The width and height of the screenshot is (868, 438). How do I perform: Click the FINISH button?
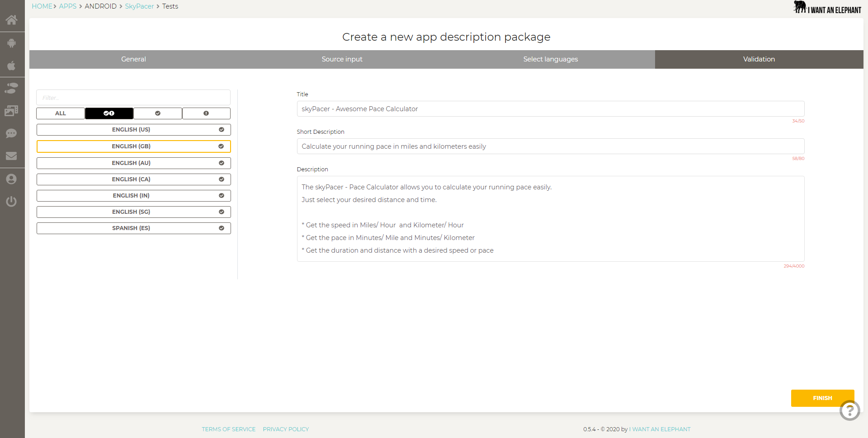coord(822,398)
